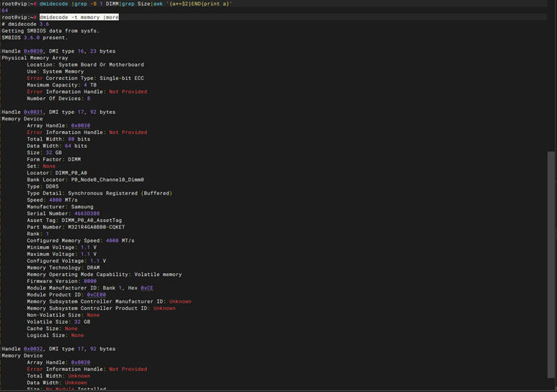Click 'Memory Subsystem Controller Product ID: Unknown' line
557x392 pixels.
(x=102, y=308)
